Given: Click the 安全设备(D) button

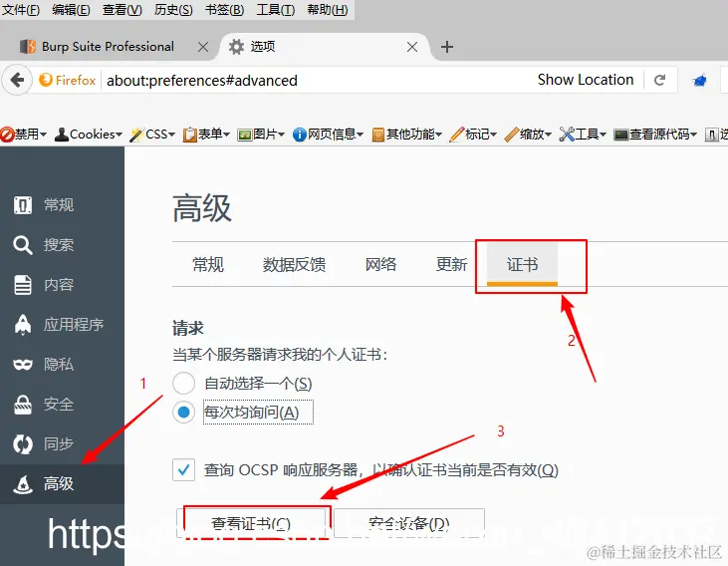Looking at the screenshot, I should pos(409,523).
